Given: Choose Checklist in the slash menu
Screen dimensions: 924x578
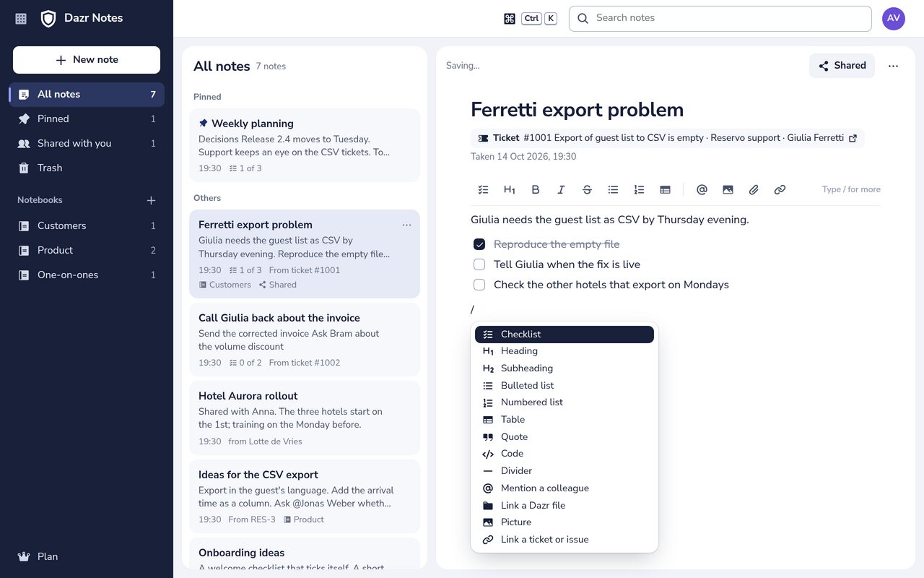Looking at the screenshot, I should coord(565,335).
